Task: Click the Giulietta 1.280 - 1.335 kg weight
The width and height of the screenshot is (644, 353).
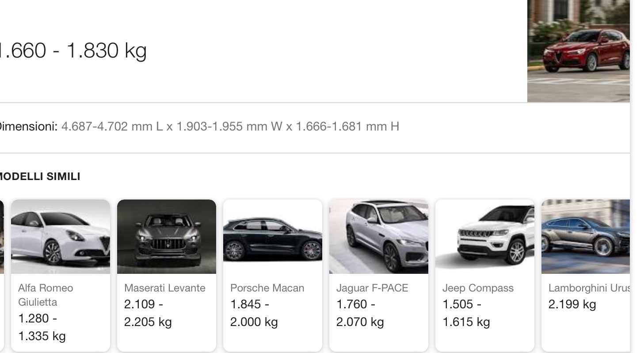Action: coord(42,327)
